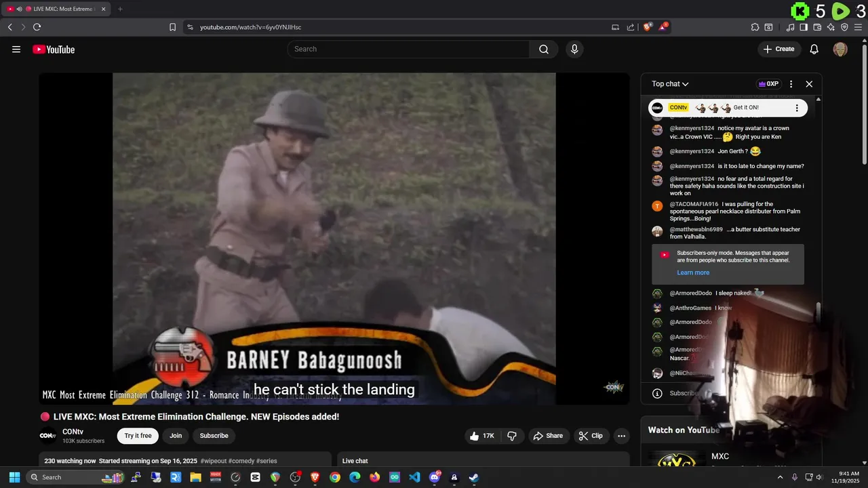Toggle the browser sidebar panel
Image resolution: width=868 pixels, height=488 pixels.
coord(804,27)
